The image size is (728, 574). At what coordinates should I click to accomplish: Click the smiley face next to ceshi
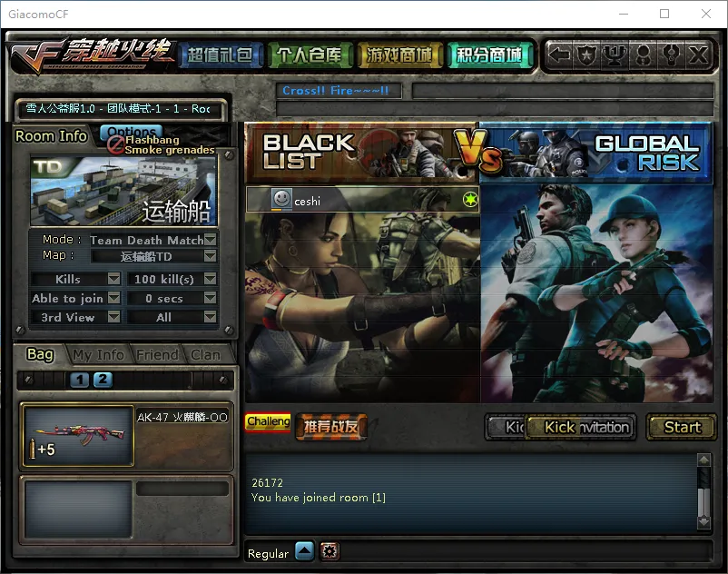(282, 200)
